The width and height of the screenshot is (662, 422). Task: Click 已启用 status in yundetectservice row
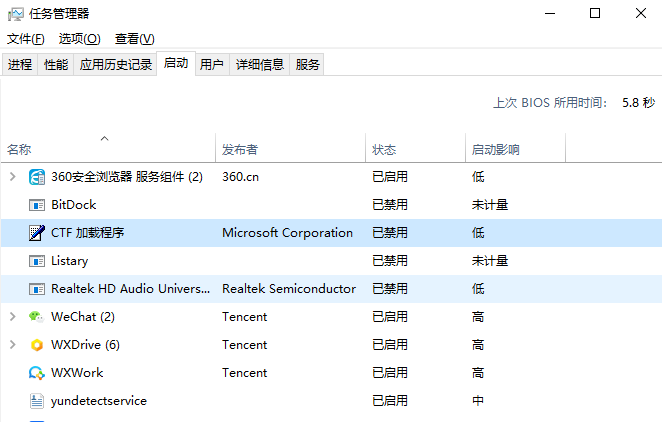click(390, 401)
